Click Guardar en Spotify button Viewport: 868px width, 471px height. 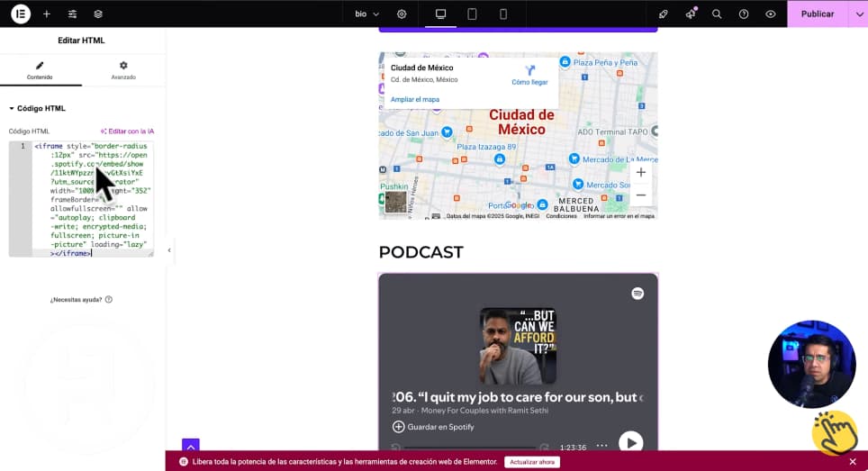pyautogui.click(x=433, y=427)
